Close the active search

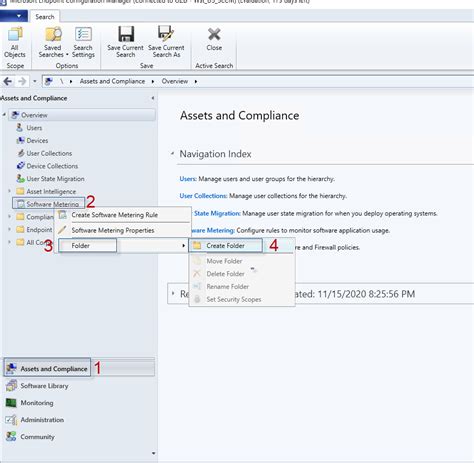(214, 39)
